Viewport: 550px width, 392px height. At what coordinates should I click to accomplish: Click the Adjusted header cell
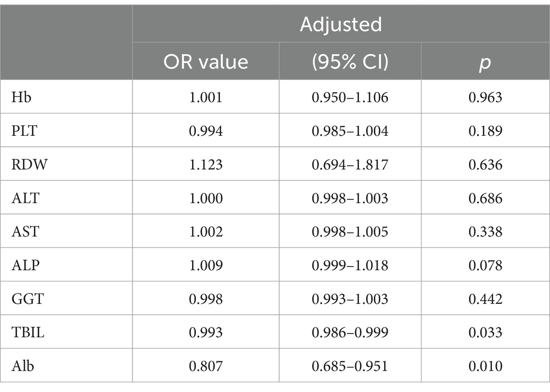341,24
